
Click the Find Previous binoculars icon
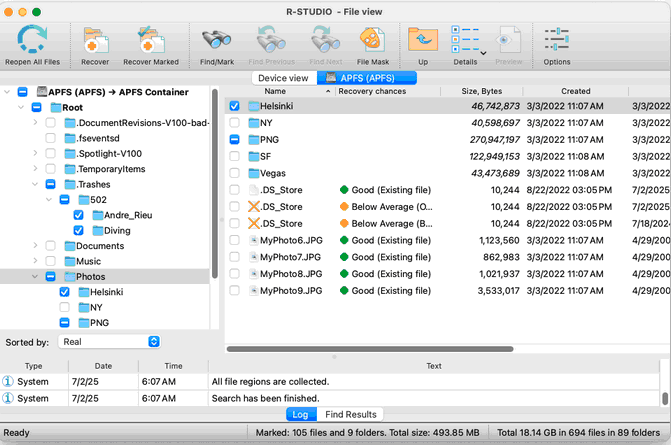pyautogui.click(x=271, y=40)
